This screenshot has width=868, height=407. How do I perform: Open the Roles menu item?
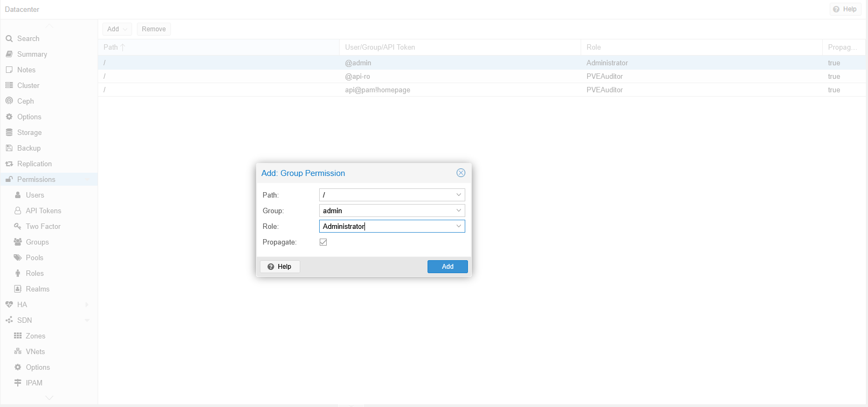coord(49,274)
